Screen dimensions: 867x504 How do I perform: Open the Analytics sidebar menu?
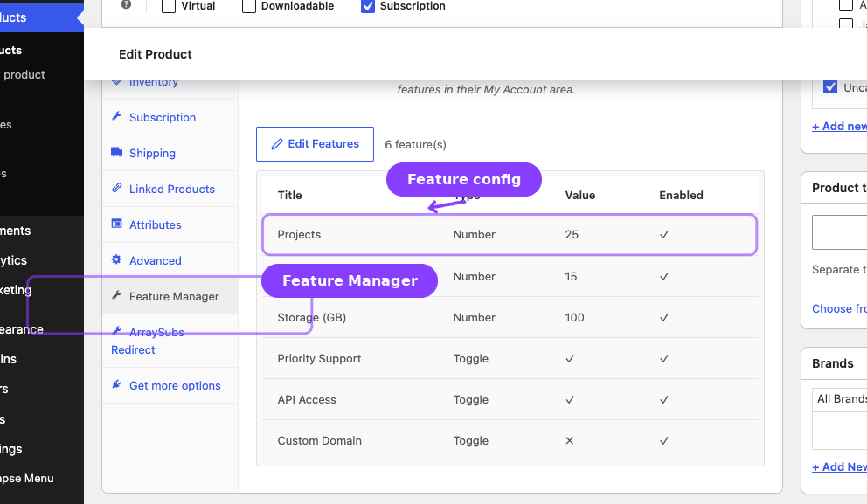tap(13, 260)
